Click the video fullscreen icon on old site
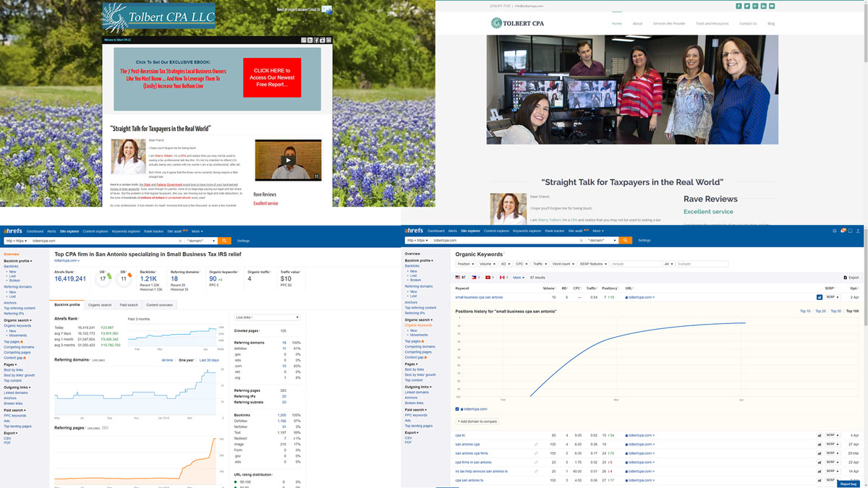This screenshot has width=868, height=488. click(316, 176)
